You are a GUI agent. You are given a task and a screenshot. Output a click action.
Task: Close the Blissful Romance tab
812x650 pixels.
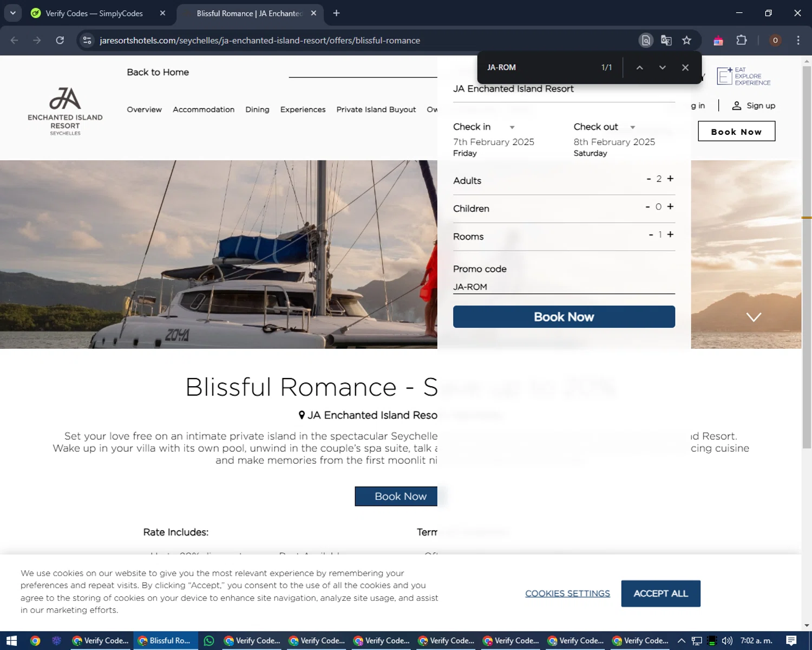313,14
